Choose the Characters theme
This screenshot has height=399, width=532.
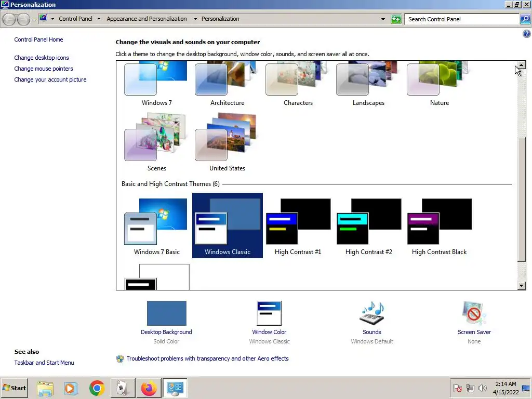298,84
